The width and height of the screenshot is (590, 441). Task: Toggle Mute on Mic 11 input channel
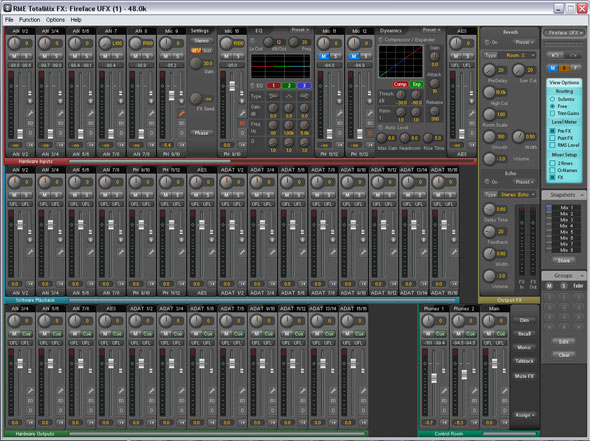tap(324, 56)
